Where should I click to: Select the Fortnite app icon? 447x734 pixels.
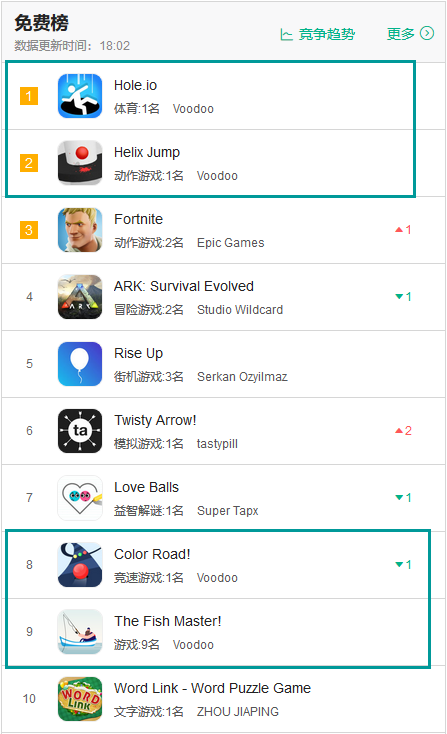[x=80, y=230]
